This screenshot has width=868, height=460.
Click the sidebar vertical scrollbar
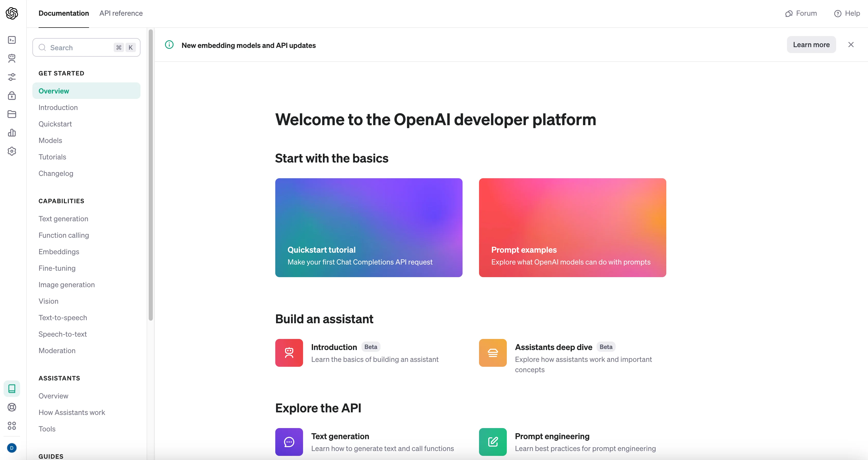point(150,175)
